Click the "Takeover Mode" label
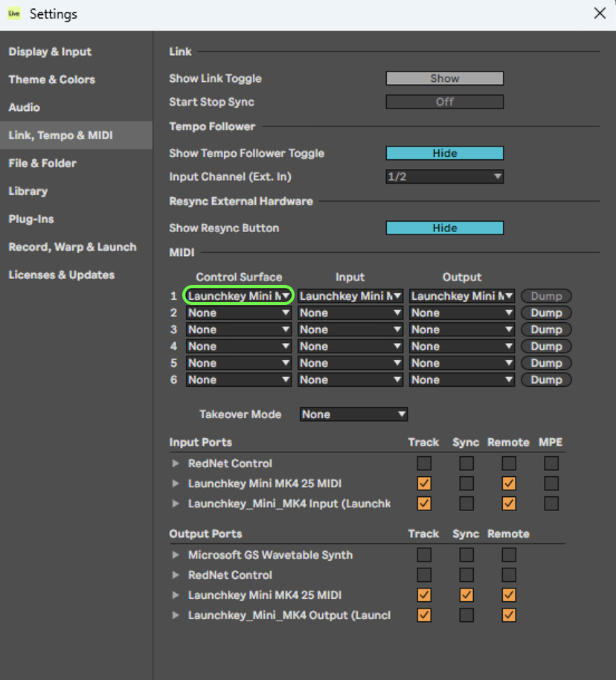Viewport: 616px width, 680px height. click(240, 414)
